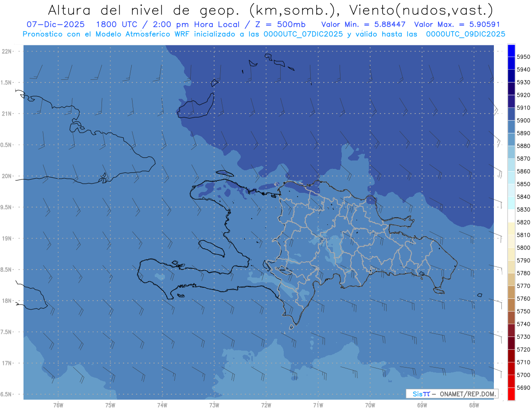532x411 pixels.
Task: Click the 5910 color bar label
Action: (x=523, y=108)
